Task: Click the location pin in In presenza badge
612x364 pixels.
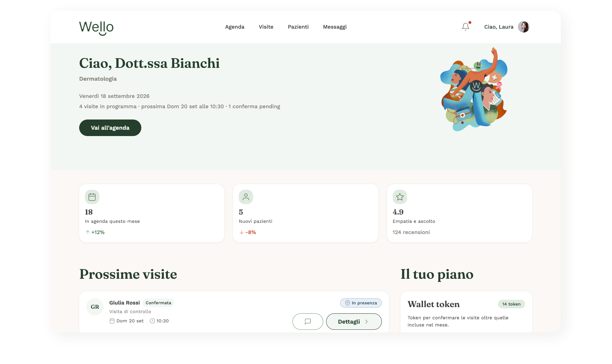Action: [347, 303]
